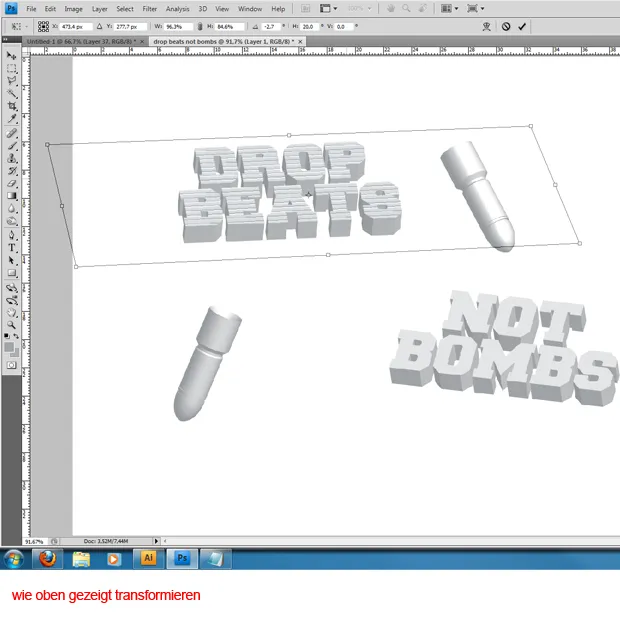
Task: Expand the document info arrow in status bar
Action: click(x=154, y=540)
